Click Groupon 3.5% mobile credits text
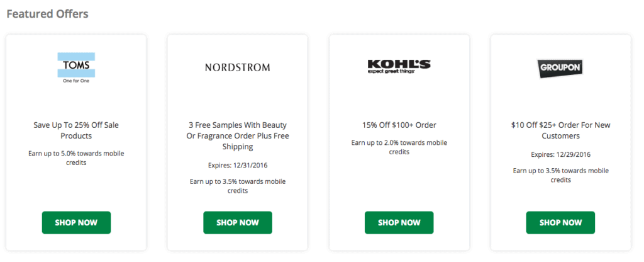 pyautogui.click(x=560, y=175)
